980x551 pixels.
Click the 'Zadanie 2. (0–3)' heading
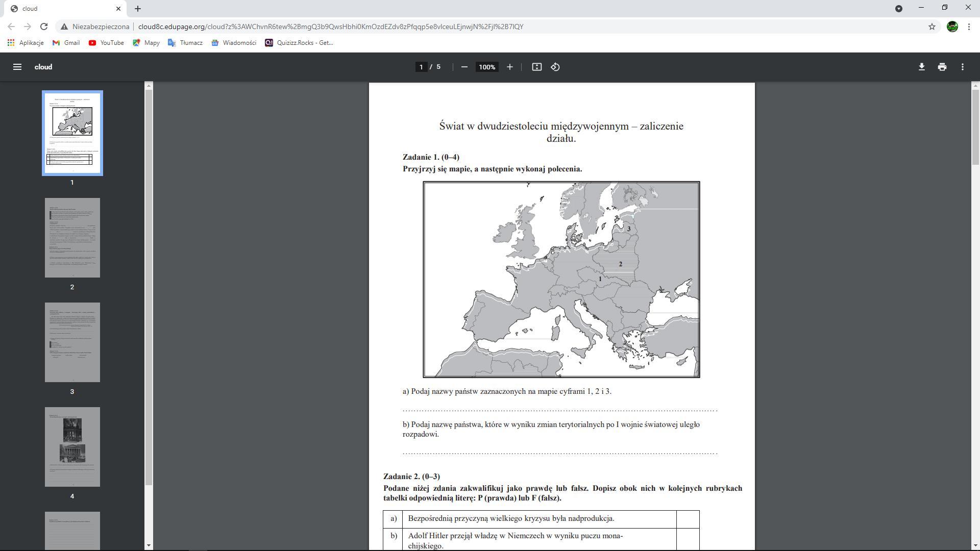pyautogui.click(x=411, y=477)
